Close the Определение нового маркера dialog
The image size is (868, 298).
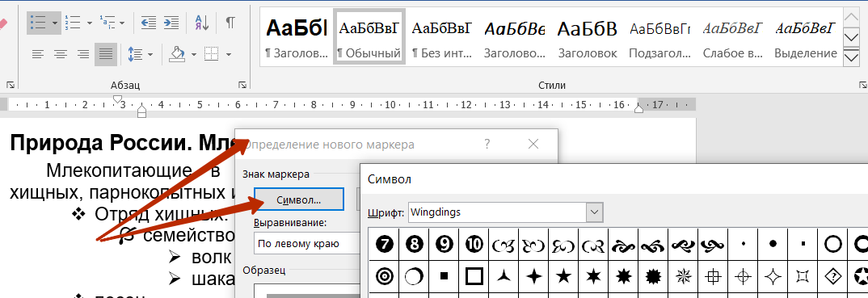pyautogui.click(x=533, y=145)
